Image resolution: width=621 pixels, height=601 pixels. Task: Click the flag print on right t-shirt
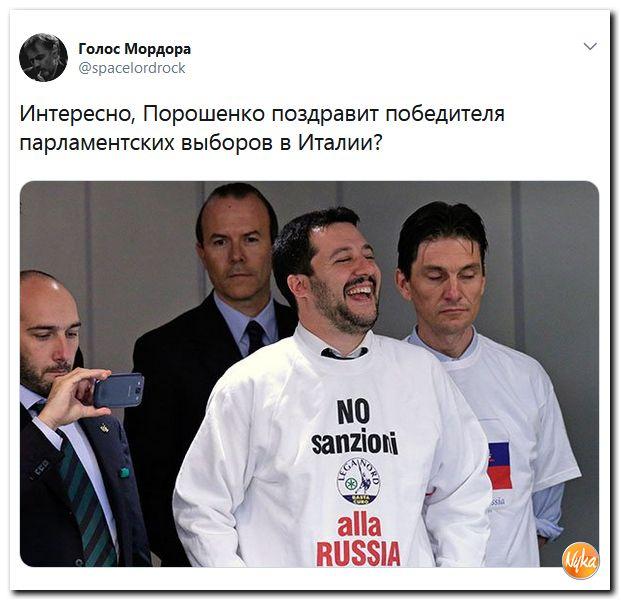[499, 466]
